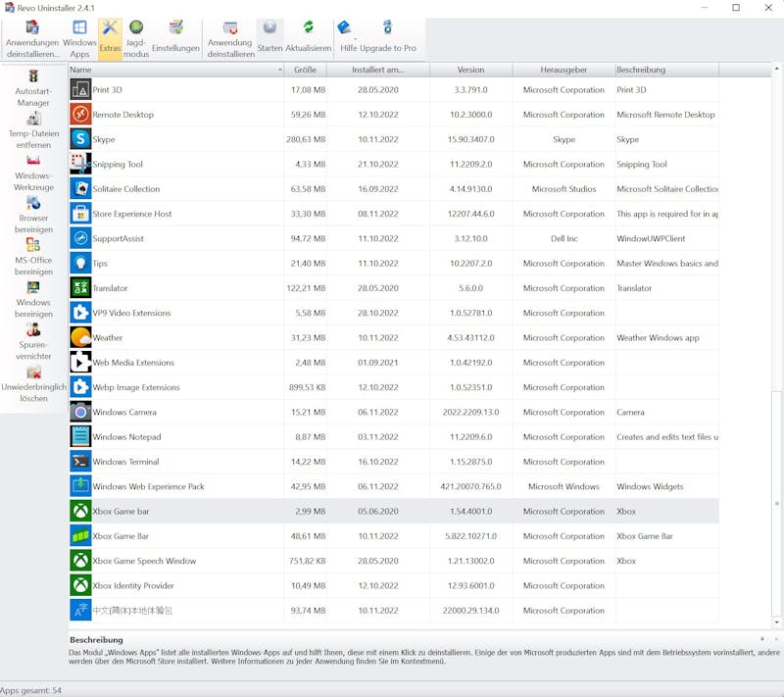This screenshot has height=697, width=784.
Task: Open Windows-Werkzeuge tool
Action: (x=33, y=173)
